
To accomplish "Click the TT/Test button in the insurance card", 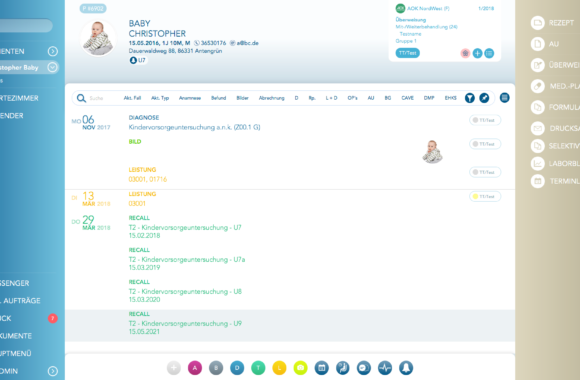I will [408, 53].
